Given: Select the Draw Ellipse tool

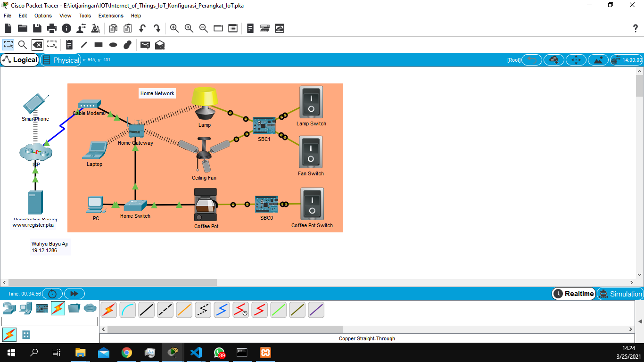Looking at the screenshot, I should click(113, 45).
